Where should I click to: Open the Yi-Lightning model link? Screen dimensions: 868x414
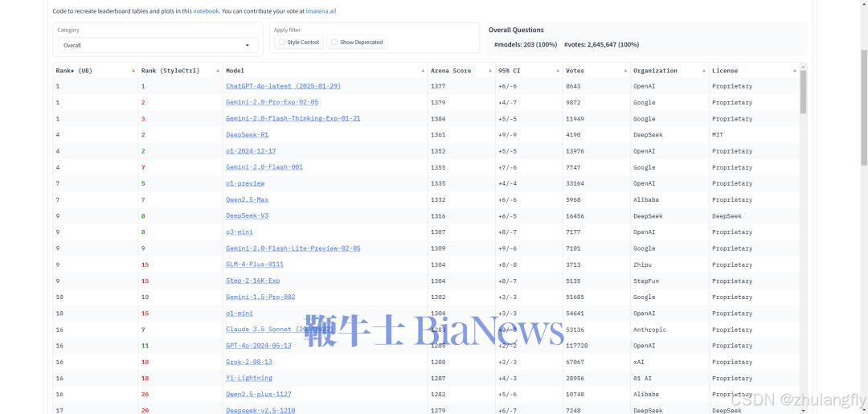(x=248, y=378)
